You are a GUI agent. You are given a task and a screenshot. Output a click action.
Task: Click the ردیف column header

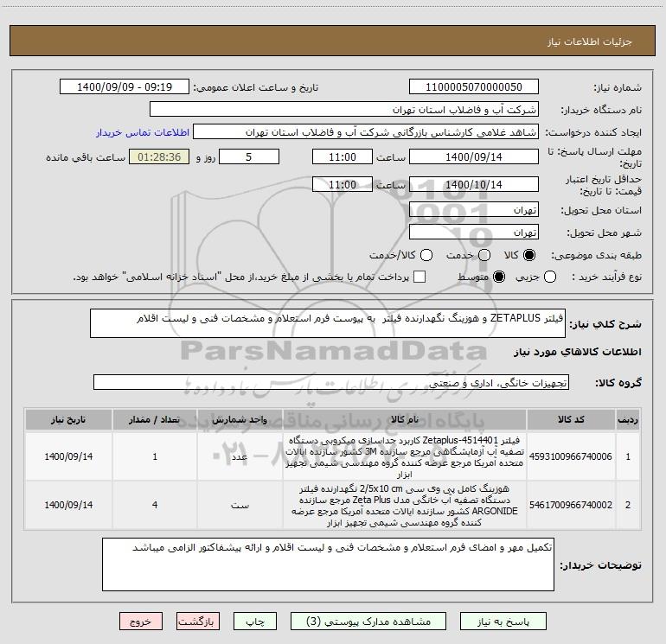click(x=628, y=419)
